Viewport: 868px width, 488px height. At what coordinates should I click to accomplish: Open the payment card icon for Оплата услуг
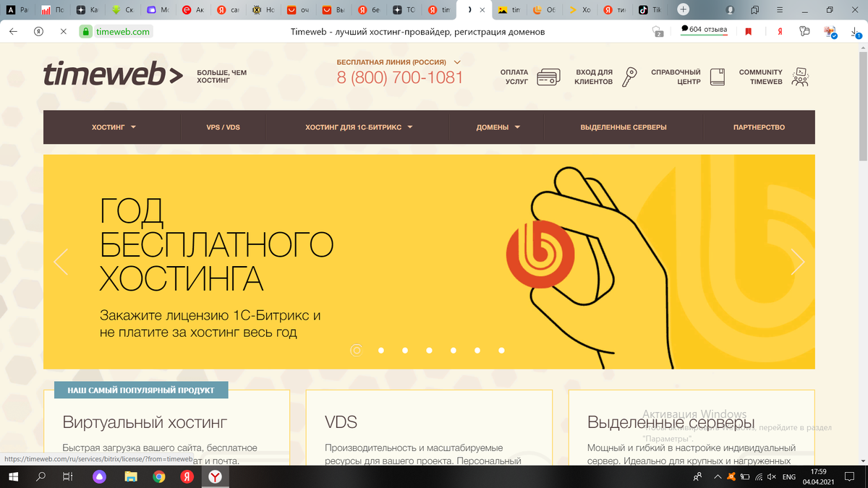point(548,77)
